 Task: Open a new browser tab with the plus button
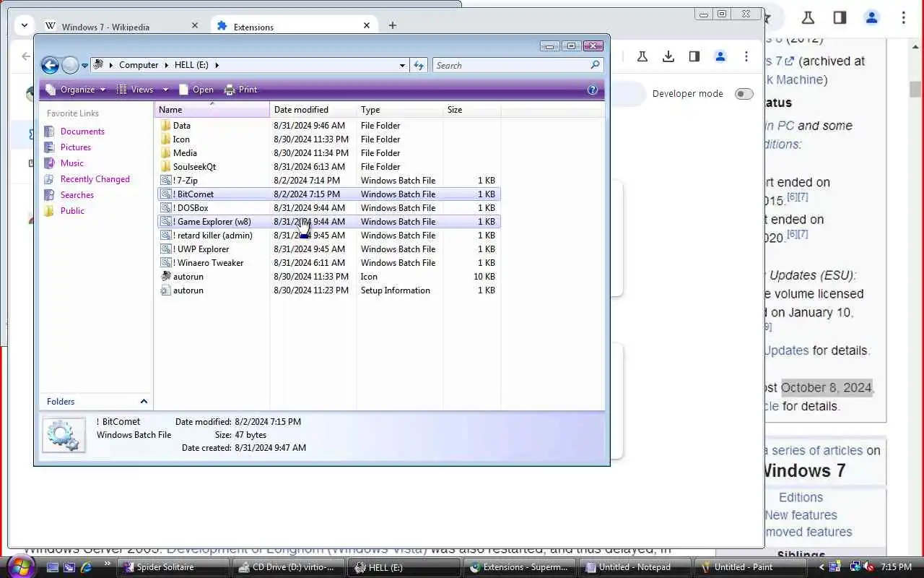click(x=392, y=25)
